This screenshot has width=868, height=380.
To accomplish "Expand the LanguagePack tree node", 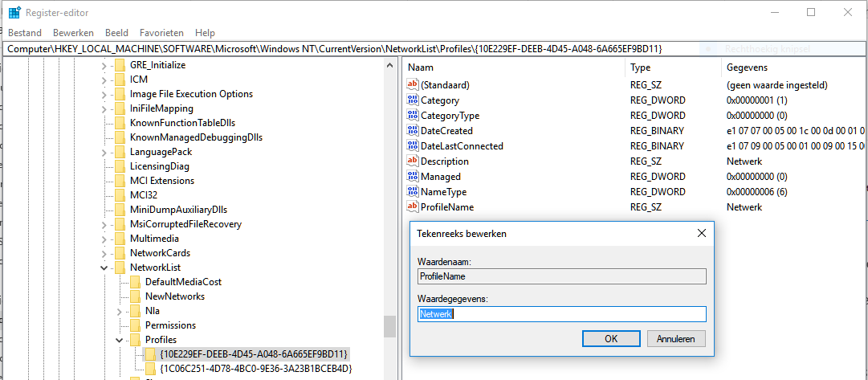I will [x=104, y=152].
